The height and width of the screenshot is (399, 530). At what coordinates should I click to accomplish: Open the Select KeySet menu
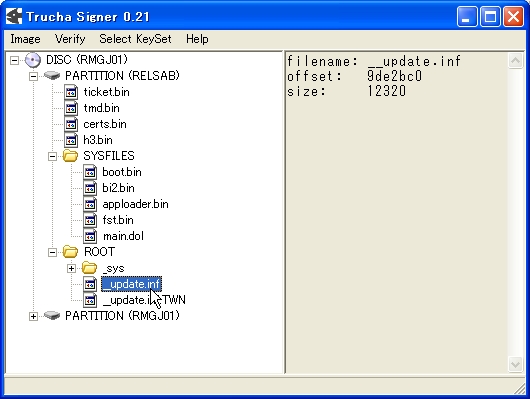[x=135, y=39]
